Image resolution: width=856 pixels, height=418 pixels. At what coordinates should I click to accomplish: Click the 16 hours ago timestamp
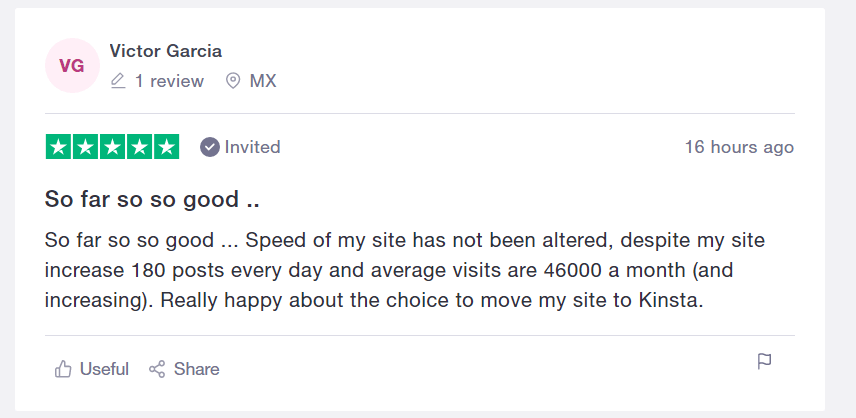(x=739, y=147)
